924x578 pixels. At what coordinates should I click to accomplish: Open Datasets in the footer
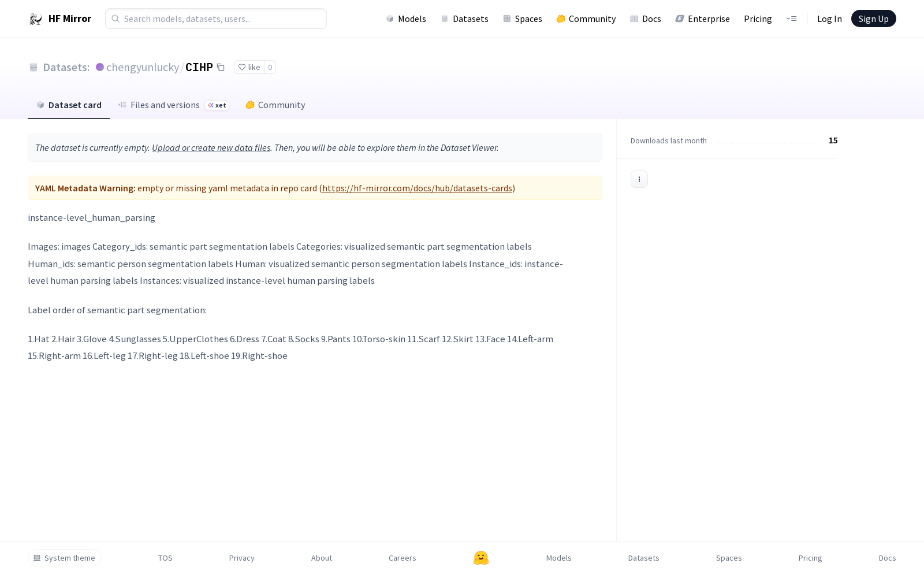pos(643,558)
